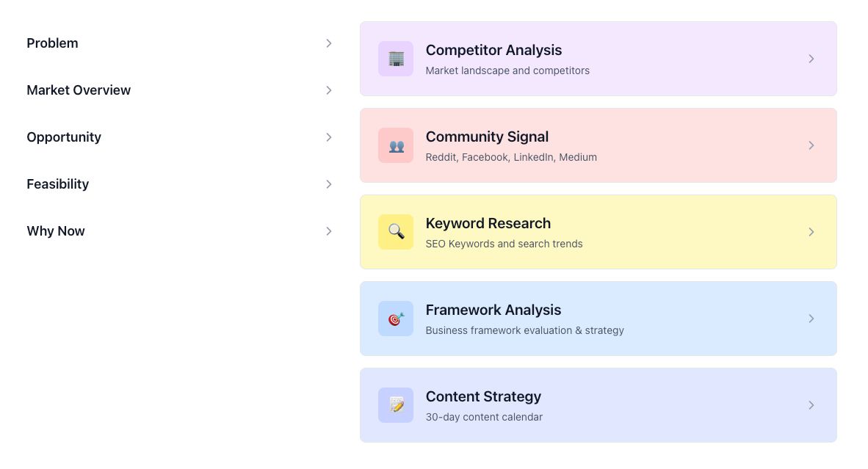868x469 pixels.
Task: Open Community Signal via its right chevron
Action: click(x=811, y=145)
